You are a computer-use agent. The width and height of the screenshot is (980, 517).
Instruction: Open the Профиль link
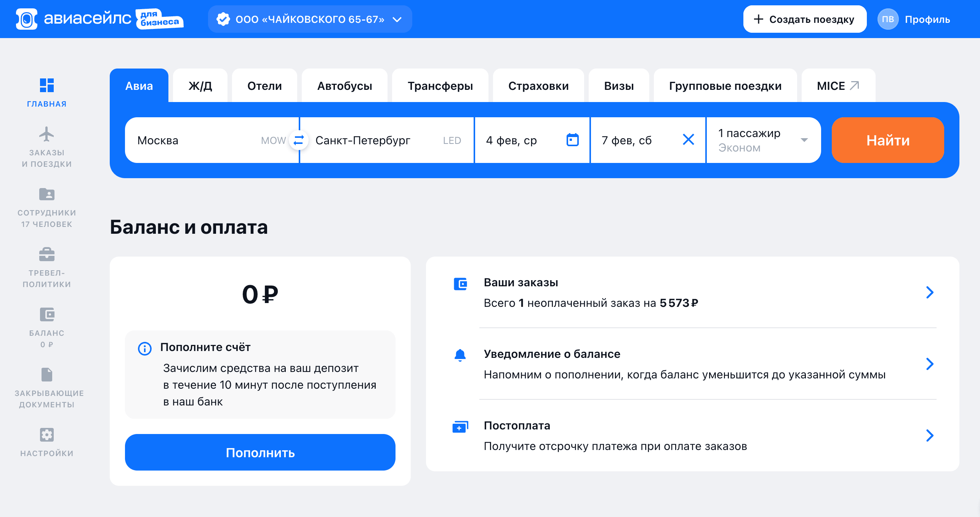tap(927, 19)
